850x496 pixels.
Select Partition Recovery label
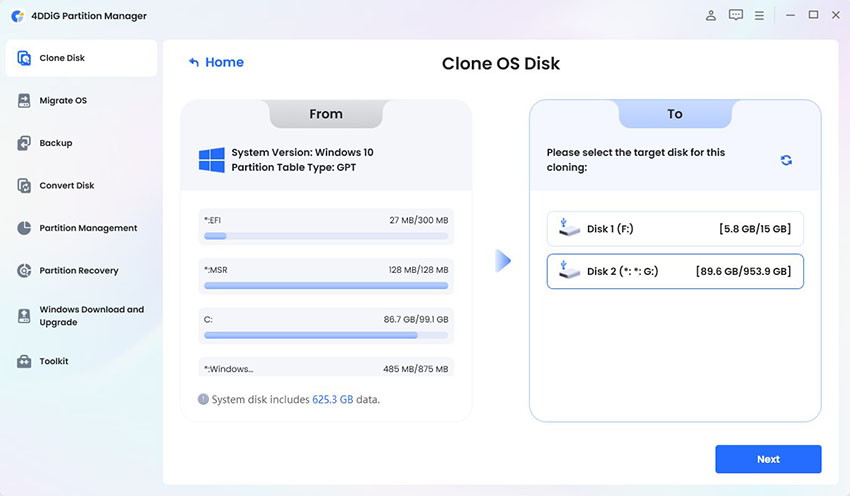[x=79, y=270]
